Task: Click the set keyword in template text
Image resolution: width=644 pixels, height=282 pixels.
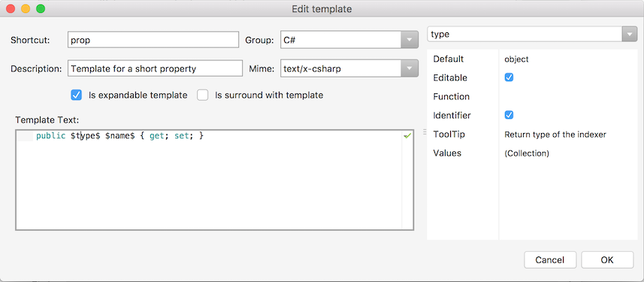Action: pyautogui.click(x=182, y=135)
